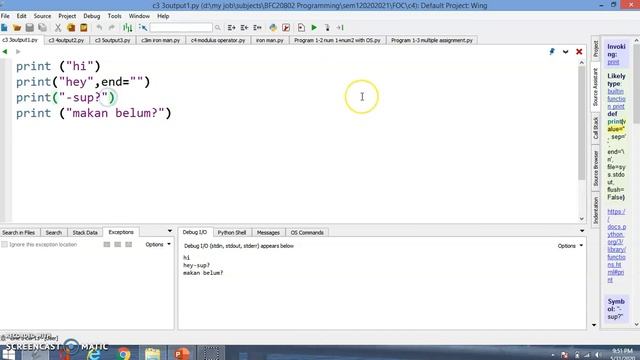Follow the builtin function print link
The image size is (640, 360).
[616, 99]
